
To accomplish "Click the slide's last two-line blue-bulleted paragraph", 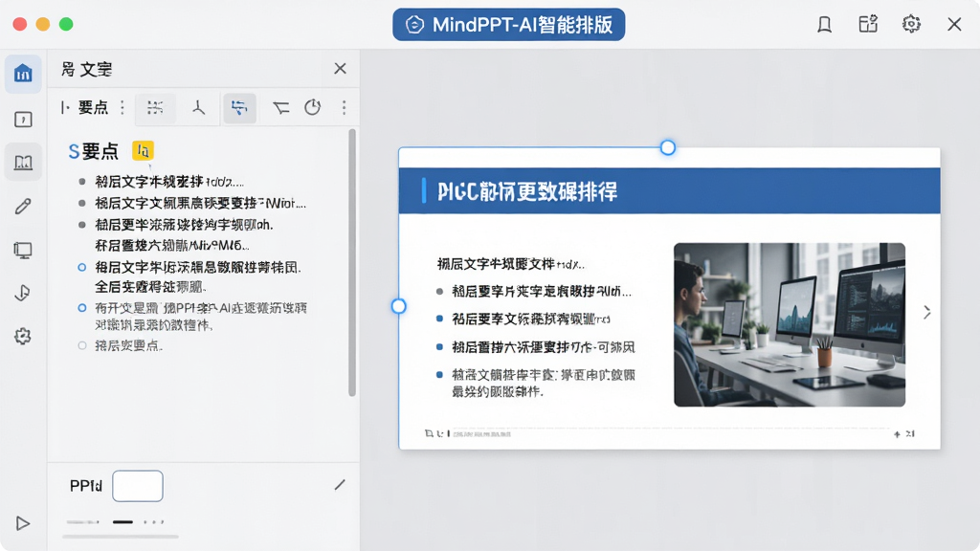I will tap(544, 383).
